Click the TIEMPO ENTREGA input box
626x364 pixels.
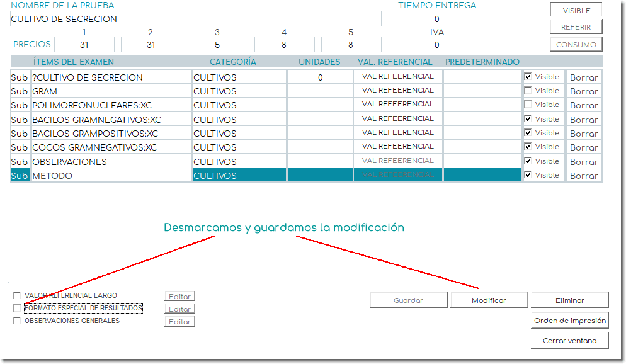coord(436,19)
